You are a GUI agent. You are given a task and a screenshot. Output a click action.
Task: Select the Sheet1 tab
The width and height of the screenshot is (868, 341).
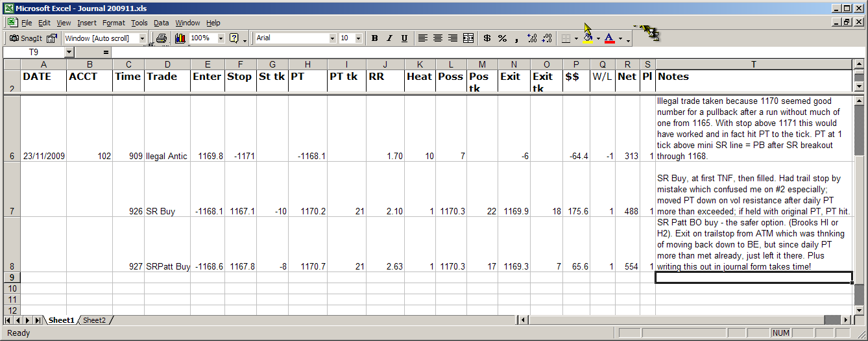[x=62, y=320]
